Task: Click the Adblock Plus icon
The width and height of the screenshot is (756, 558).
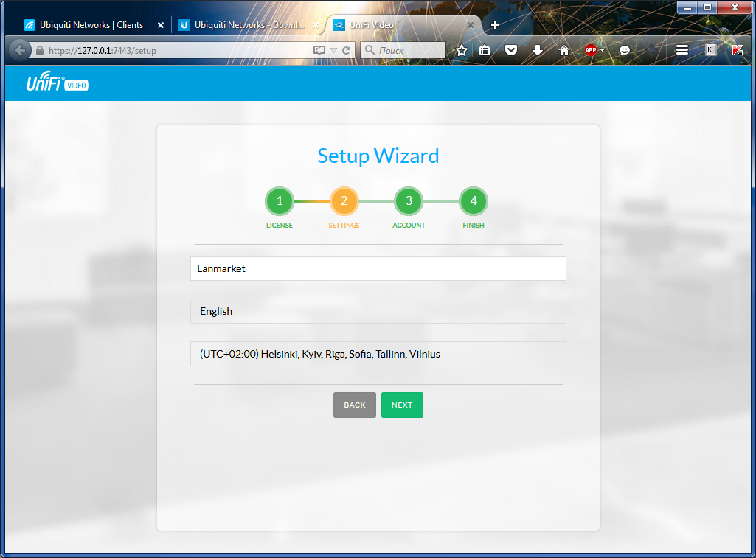Action: 591,50
